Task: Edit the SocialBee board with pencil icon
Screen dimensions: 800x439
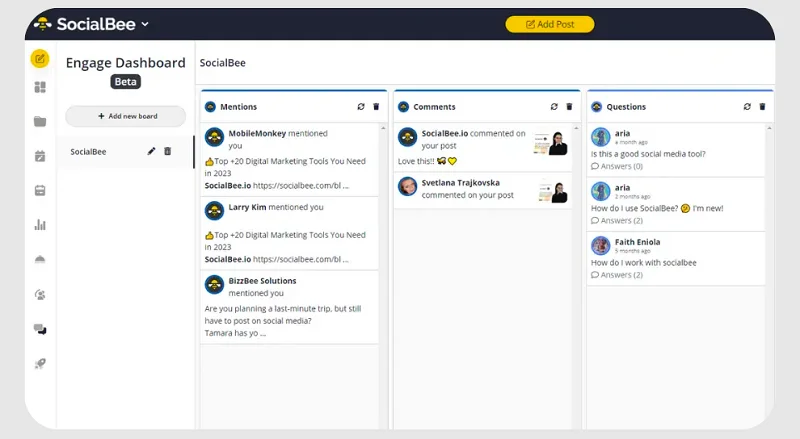Action: point(151,151)
